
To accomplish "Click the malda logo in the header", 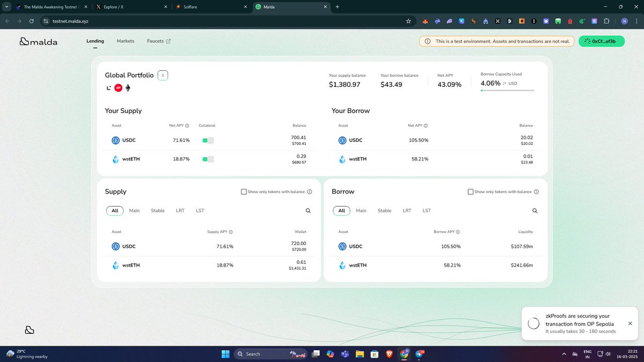I will coord(38,41).
